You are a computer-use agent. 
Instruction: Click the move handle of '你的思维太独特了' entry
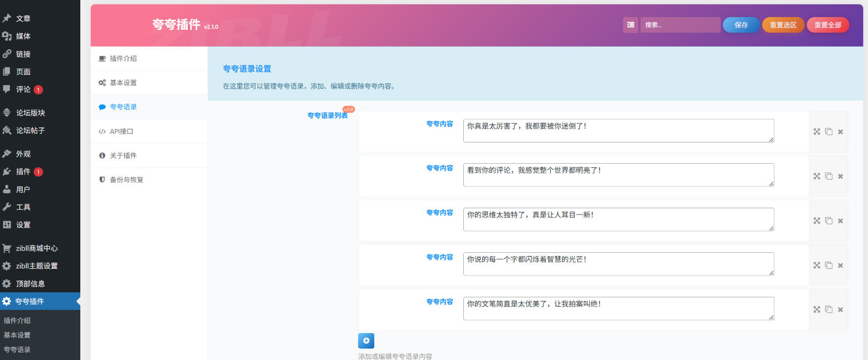tap(817, 221)
